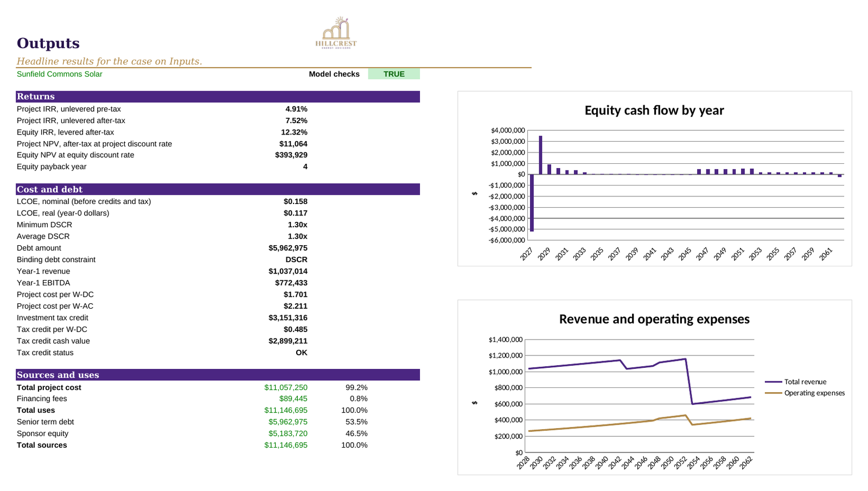Select the $2,899,211 Tax credit cash value
The height and width of the screenshot is (491, 868).
pyautogui.click(x=288, y=341)
